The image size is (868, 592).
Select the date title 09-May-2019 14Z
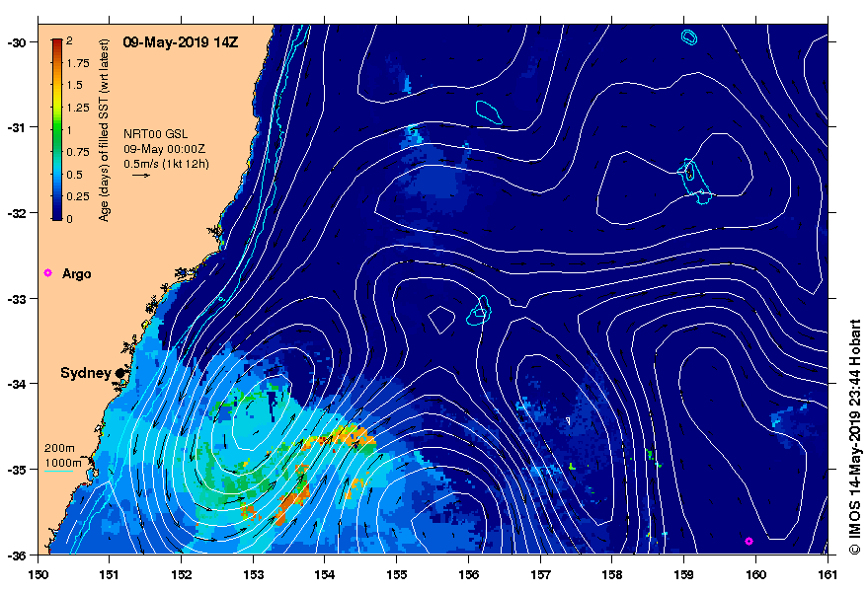pos(181,42)
